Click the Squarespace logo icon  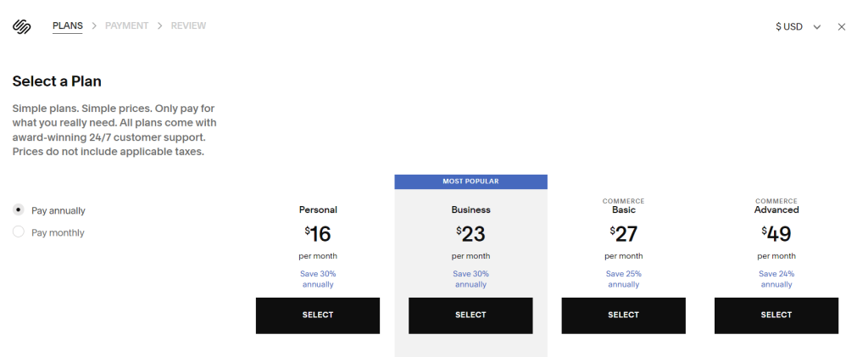pos(21,26)
